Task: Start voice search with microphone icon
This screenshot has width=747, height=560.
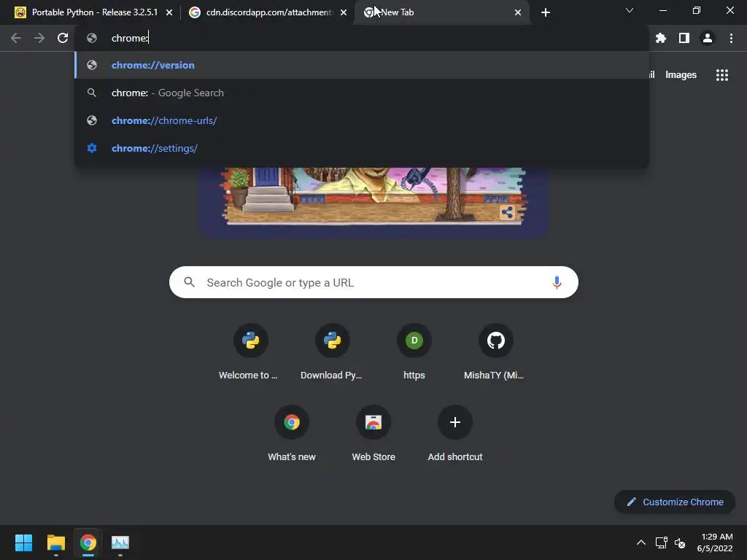Action: pos(557,282)
